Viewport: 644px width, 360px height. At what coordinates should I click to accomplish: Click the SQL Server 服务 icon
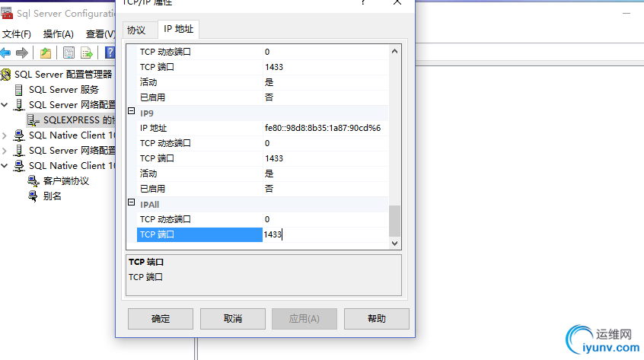click(19, 90)
